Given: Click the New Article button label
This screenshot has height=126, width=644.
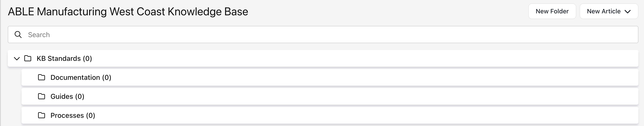Looking at the screenshot, I should pyautogui.click(x=603, y=11).
